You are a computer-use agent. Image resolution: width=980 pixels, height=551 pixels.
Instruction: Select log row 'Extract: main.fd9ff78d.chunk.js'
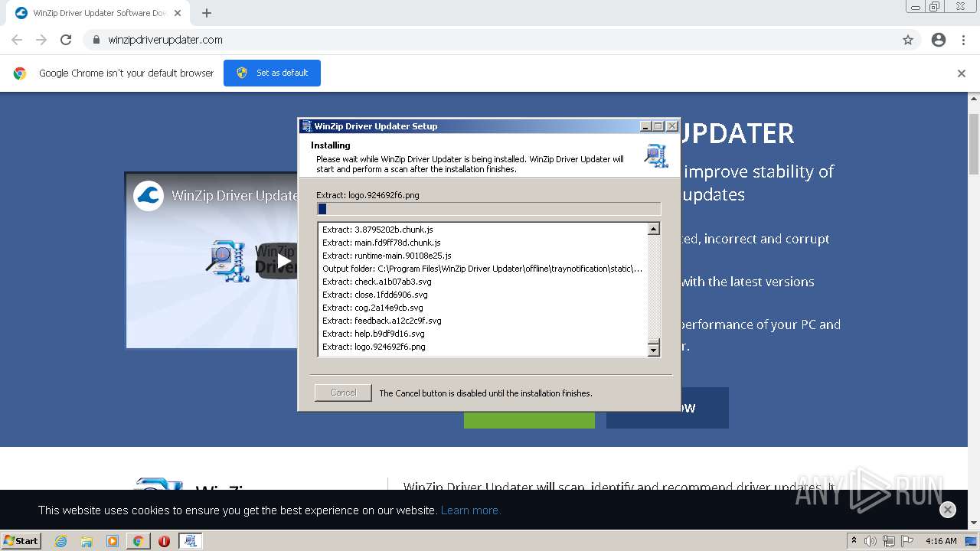(481, 243)
